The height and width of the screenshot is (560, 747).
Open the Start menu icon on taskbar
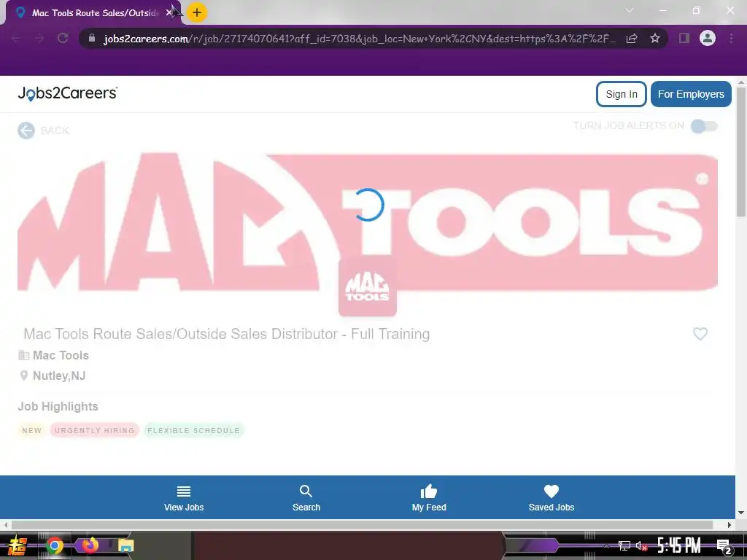pyautogui.click(x=18, y=545)
